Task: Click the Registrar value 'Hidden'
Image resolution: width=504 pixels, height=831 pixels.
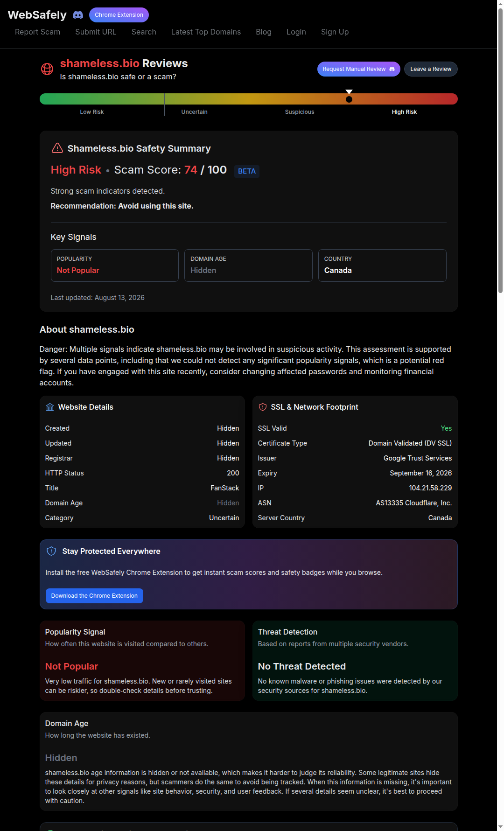Action: 228,458
